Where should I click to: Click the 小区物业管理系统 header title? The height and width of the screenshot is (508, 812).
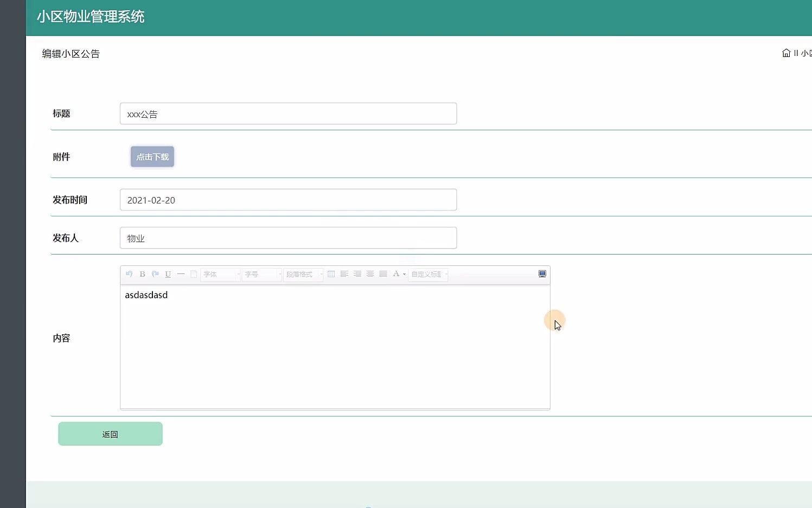point(91,17)
